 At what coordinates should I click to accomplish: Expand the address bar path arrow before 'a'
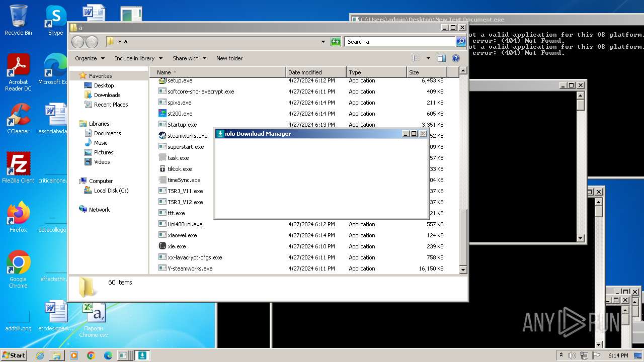point(119,42)
